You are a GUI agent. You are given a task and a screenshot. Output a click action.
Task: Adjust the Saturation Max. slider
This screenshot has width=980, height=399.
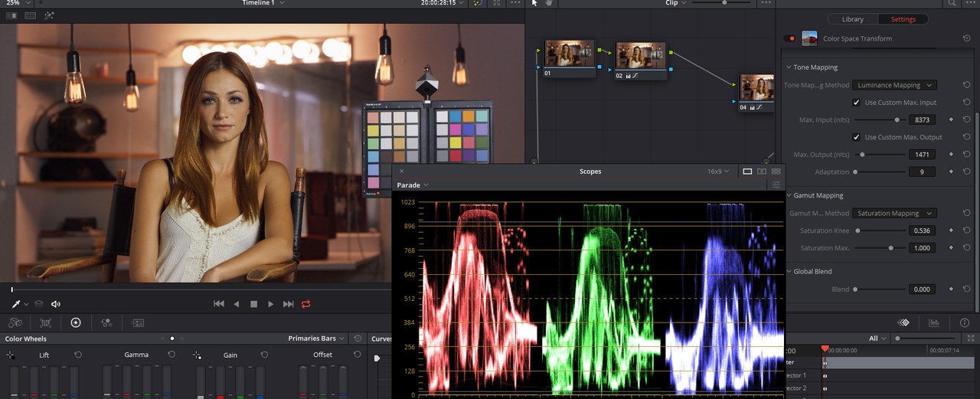[879, 248]
